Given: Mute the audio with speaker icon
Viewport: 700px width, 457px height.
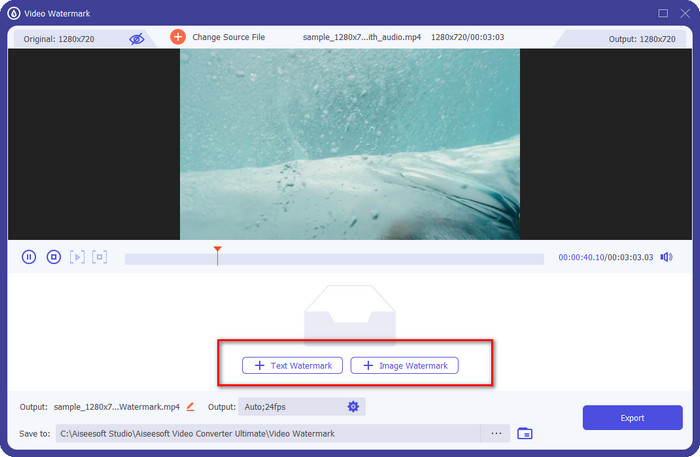Looking at the screenshot, I should coord(667,257).
